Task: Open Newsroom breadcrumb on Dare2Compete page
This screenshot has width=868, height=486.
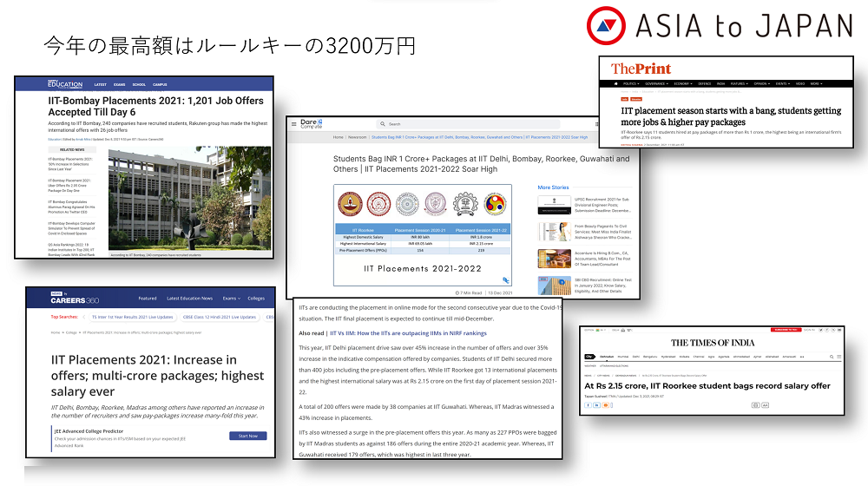Action: [x=357, y=137]
